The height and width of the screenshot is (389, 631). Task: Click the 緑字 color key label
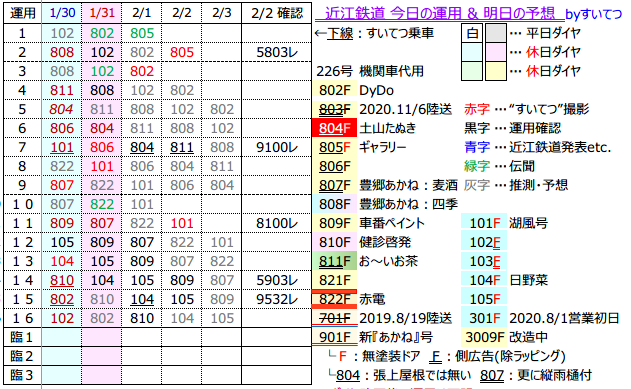coord(477,166)
